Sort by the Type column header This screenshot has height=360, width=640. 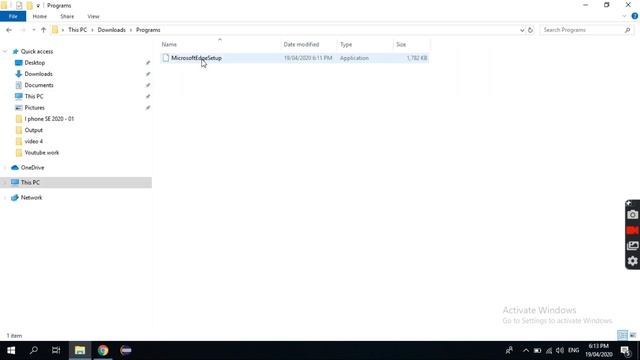click(x=346, y=44)
